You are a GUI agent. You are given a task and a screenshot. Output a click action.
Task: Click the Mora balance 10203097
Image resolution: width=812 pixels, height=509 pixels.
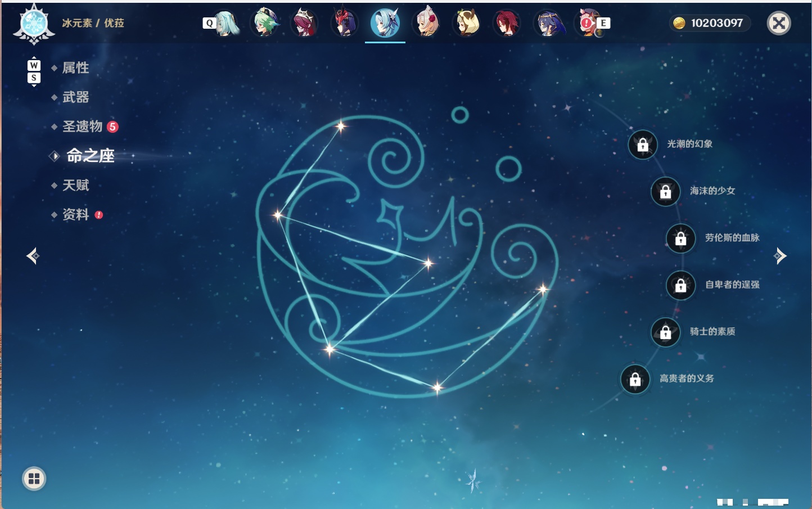[x=717, y=23]
